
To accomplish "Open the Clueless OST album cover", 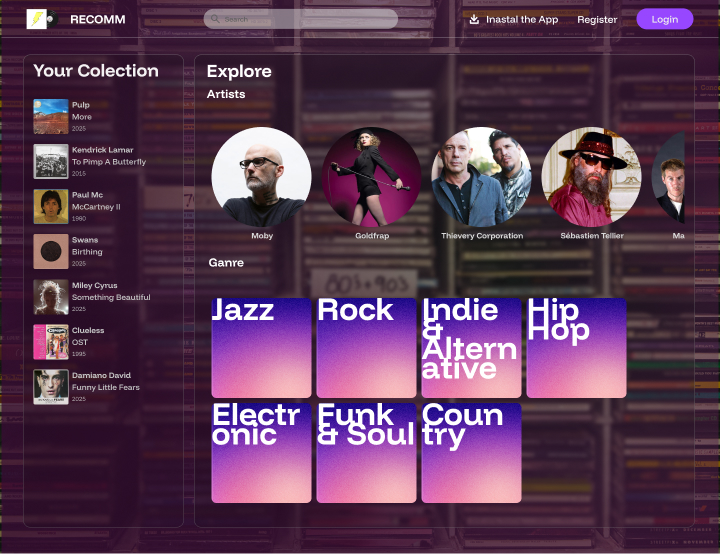I will (x=51, y=342).
